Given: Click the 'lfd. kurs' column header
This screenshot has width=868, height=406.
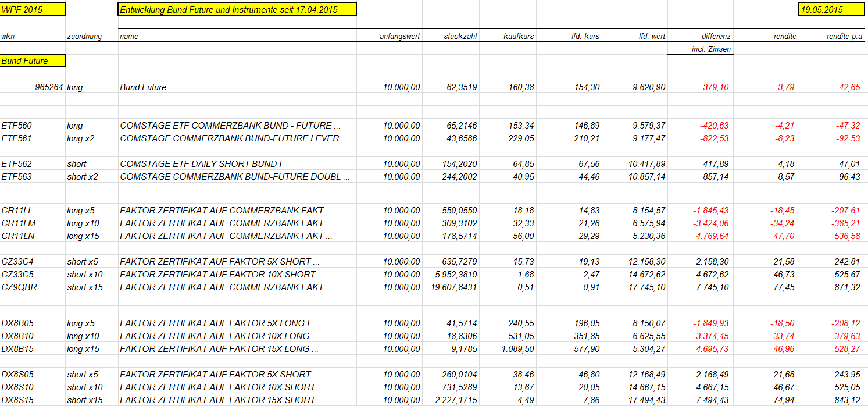Looking at the screenshot, I should pos(585,36).
